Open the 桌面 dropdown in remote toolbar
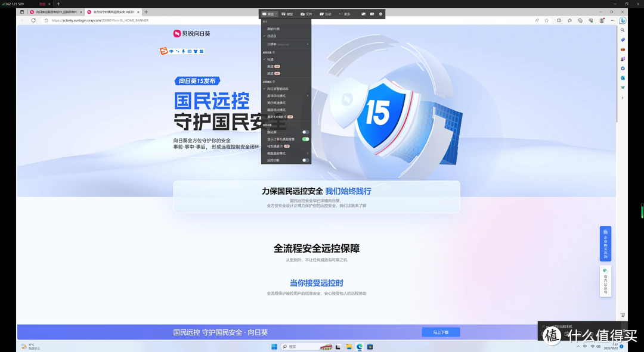The height and width of the screenshot is (352, 644). click(270, 14)
